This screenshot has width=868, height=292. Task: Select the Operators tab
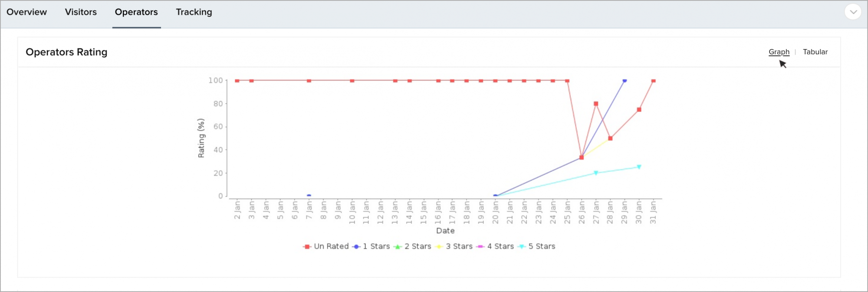pyautogui.click(x=136, y=12)
